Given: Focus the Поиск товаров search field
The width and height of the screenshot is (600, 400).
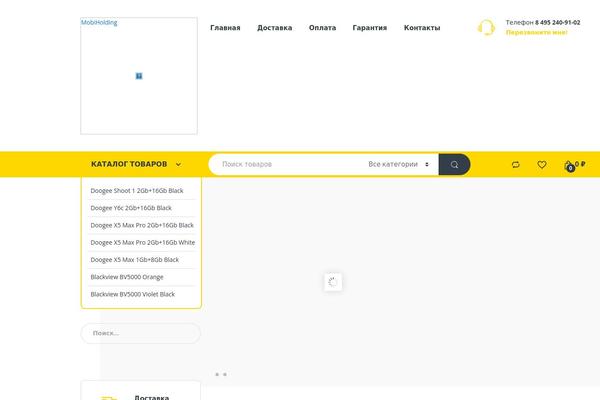Looking at the screenshot, I should (x=287, y=164).
